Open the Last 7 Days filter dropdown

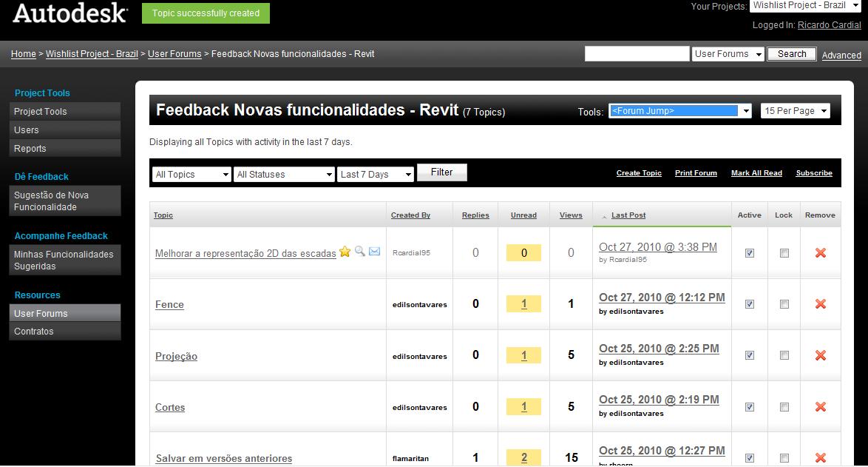[x=376, y=175]
